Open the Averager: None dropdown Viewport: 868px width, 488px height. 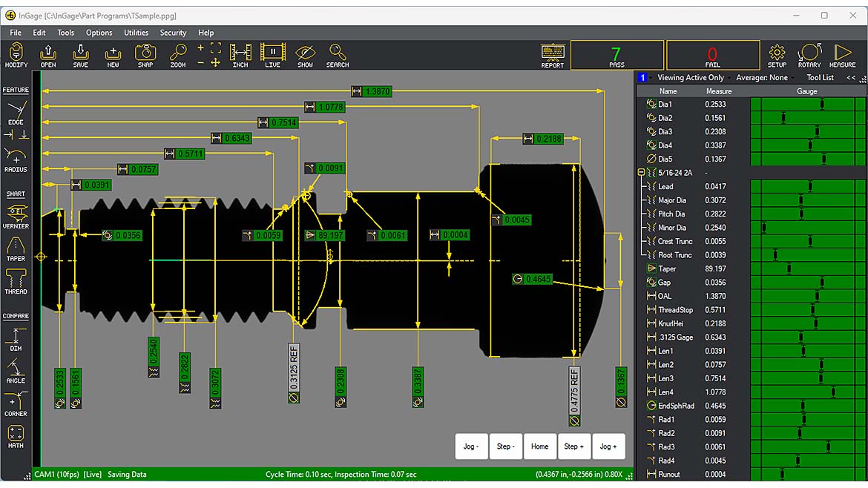764,77
